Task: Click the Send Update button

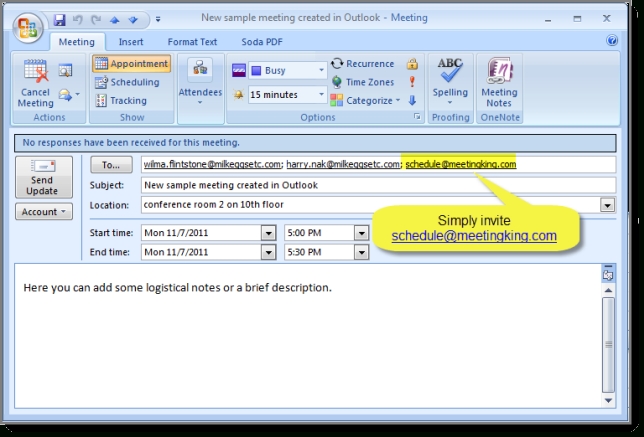Action: pyautogui.click(x=44, y=177)
